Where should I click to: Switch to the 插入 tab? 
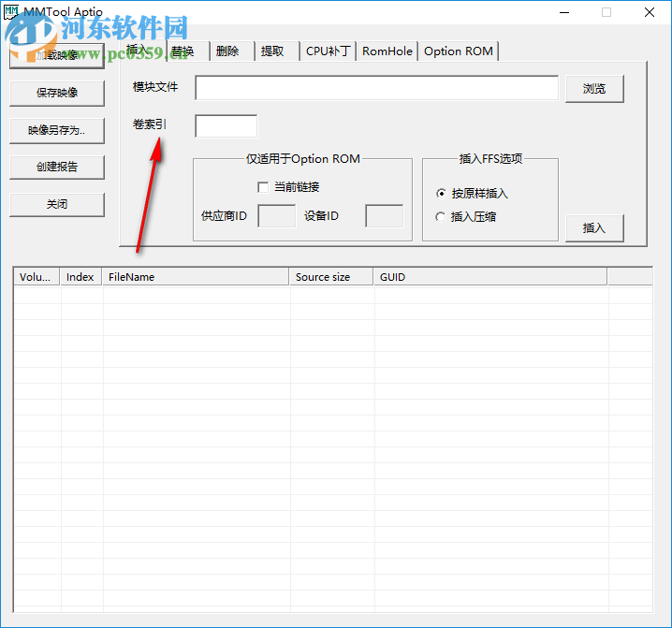(142, 51)
